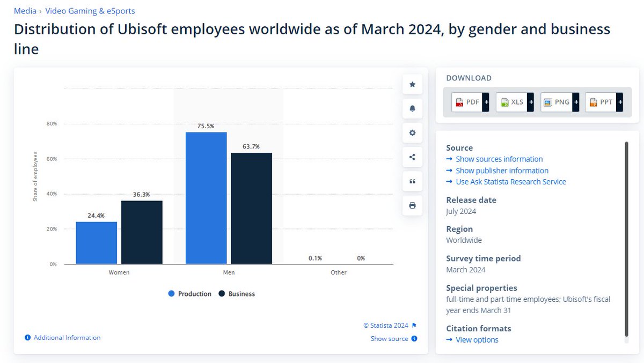Click the Women Business bar 36.3%
This screenshot has height=363, width=644.
(142, 232)
